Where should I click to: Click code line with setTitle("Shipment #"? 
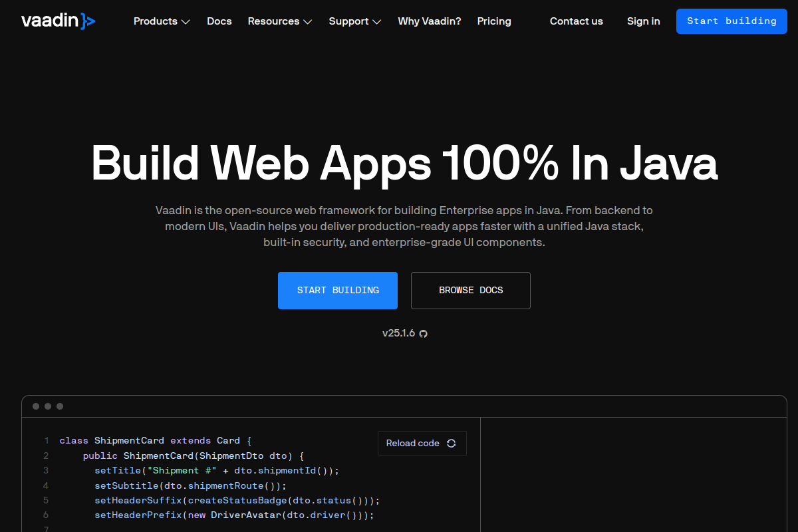coord(217,470)
